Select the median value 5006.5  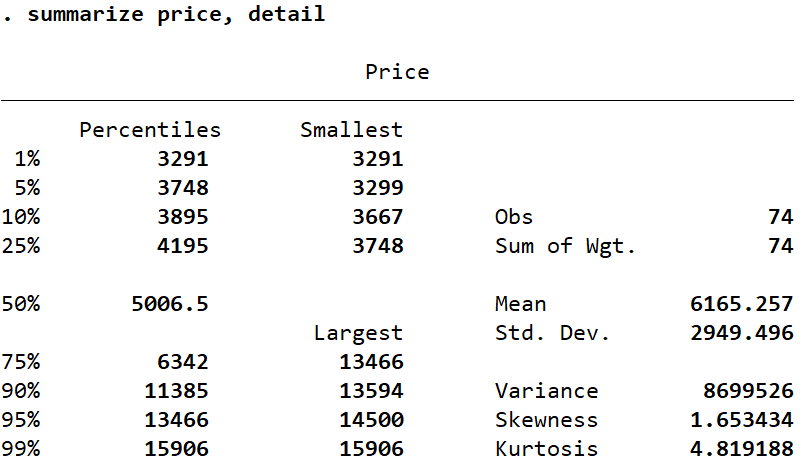coord(170,304)
